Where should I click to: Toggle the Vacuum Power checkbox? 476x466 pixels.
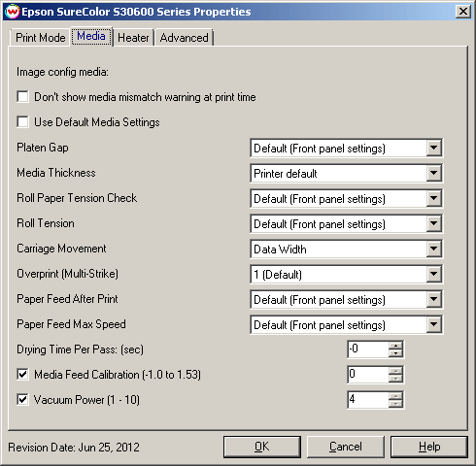coord(22,400)
